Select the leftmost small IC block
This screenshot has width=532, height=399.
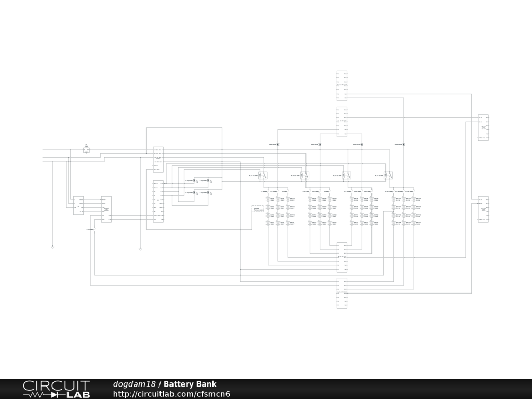78,206
